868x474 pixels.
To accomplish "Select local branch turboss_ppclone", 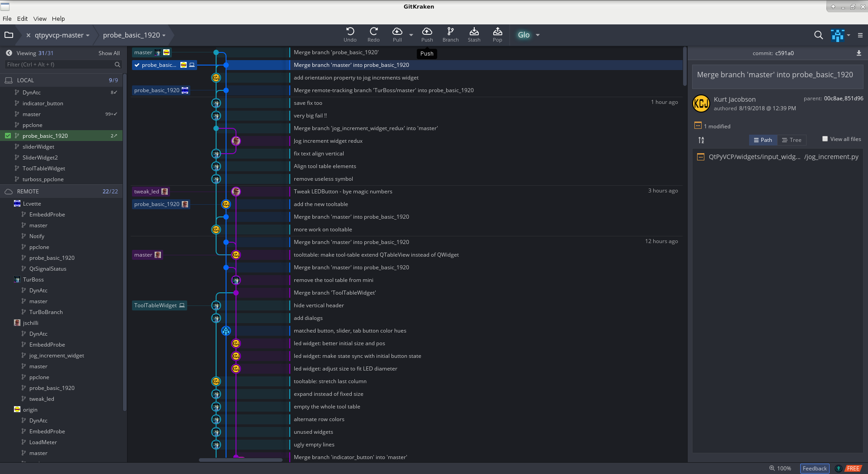I will pos(43,179).
